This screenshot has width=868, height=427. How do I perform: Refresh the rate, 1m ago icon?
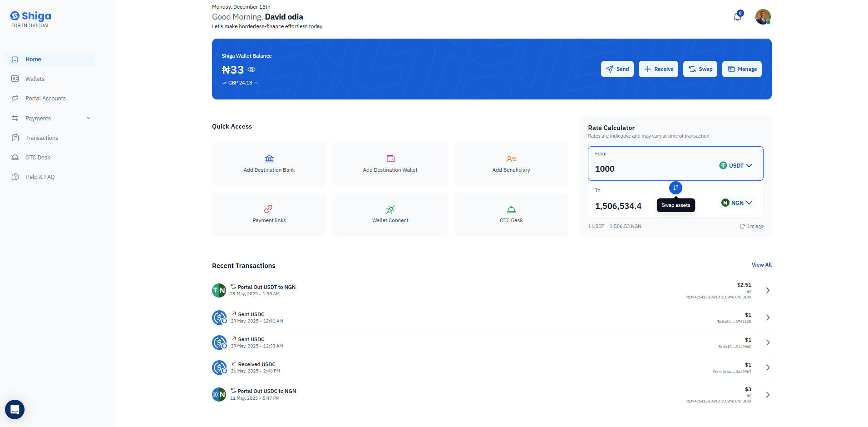(x=742, y=226)
